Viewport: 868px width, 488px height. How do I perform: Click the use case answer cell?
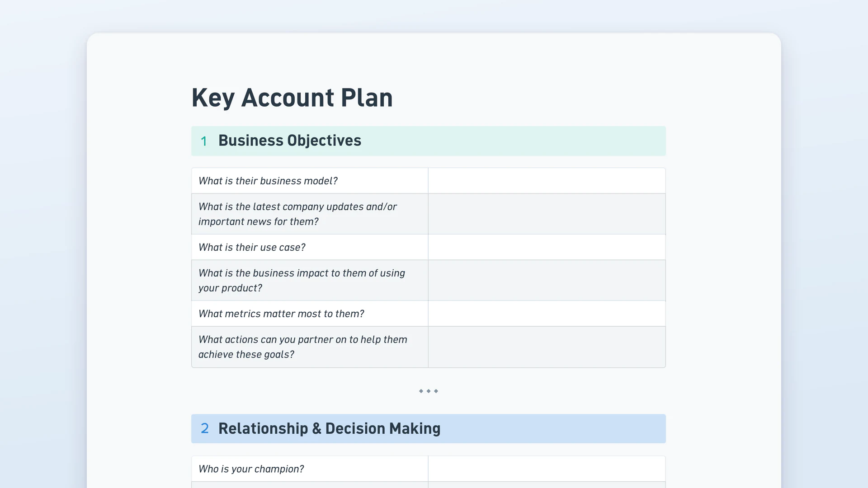tap(547, 247)
